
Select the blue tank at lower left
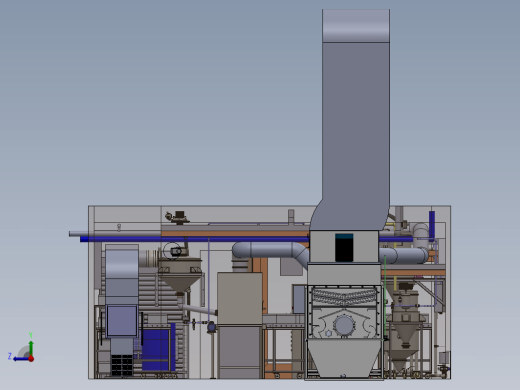[158, 347]
